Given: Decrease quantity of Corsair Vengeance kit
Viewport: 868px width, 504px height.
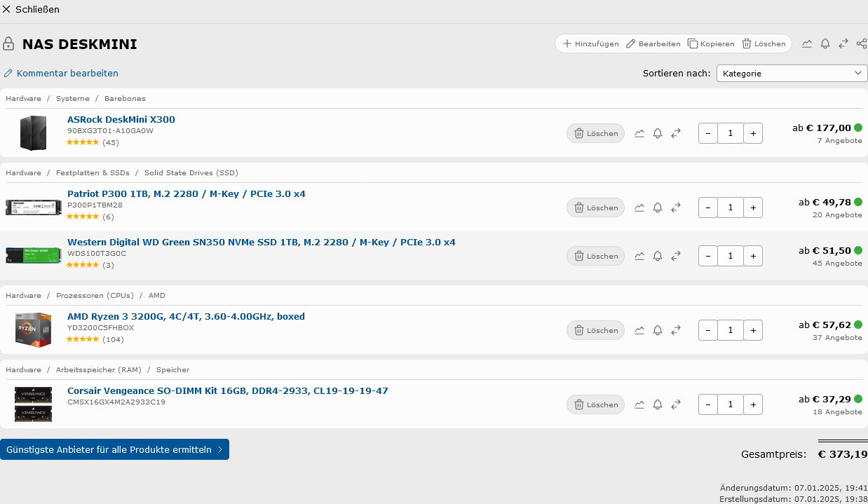Looking at the screenshot, I should (708, 404).
